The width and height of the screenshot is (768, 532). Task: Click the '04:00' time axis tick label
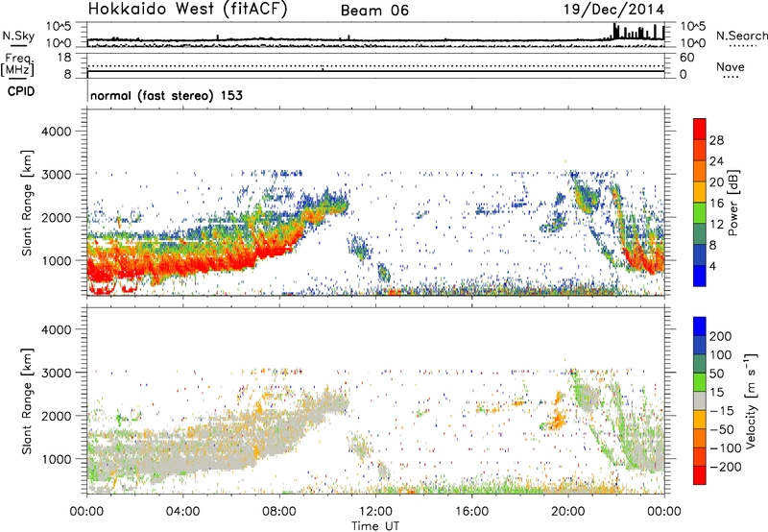182,512
